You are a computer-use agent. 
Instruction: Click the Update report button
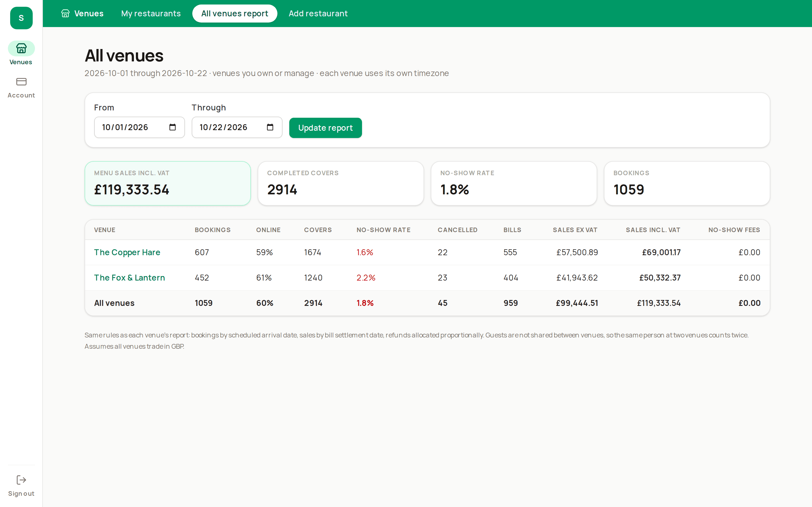[325, 128]
